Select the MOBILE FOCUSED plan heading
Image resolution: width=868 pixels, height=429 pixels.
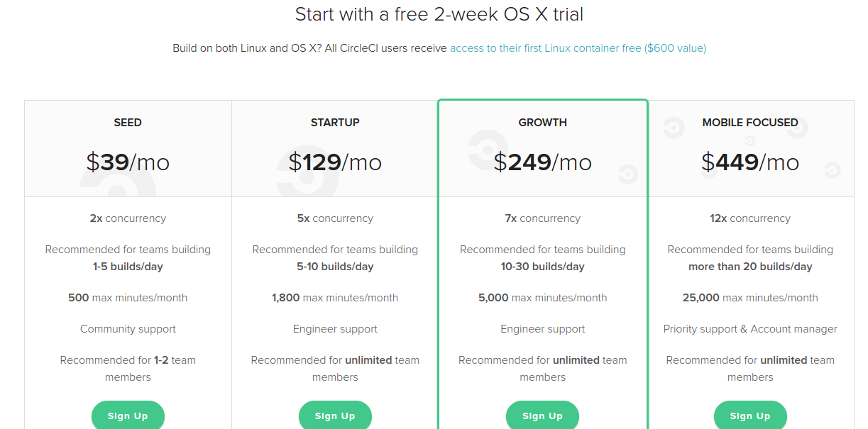click(x=750, y=123)
